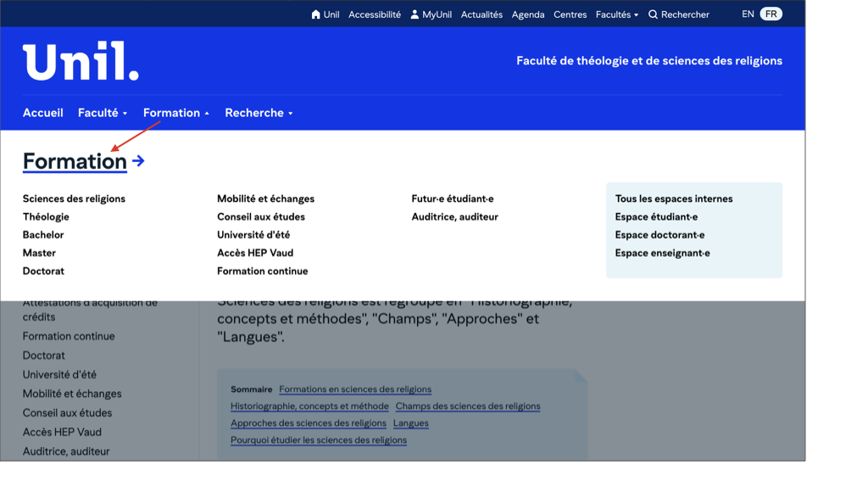Click Université d'été in dimmed sidebar
This screenshot has width=868, height=481.
(59, 375)
